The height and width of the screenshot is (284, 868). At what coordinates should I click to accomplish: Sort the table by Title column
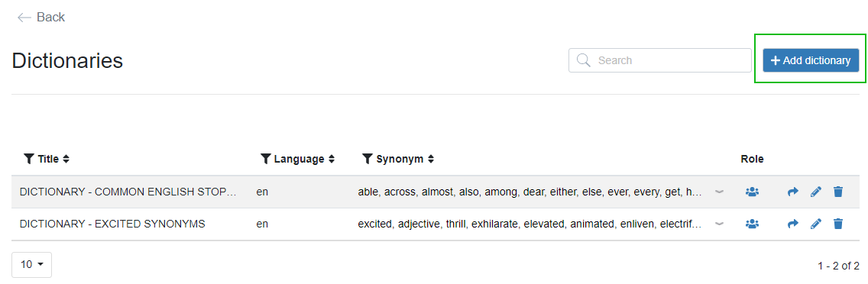(66, 159)
